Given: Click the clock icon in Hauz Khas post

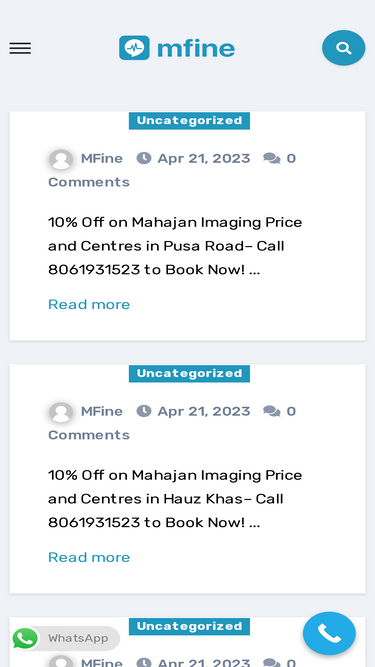Looking at the screenshot, I should (x=144, y=411).
